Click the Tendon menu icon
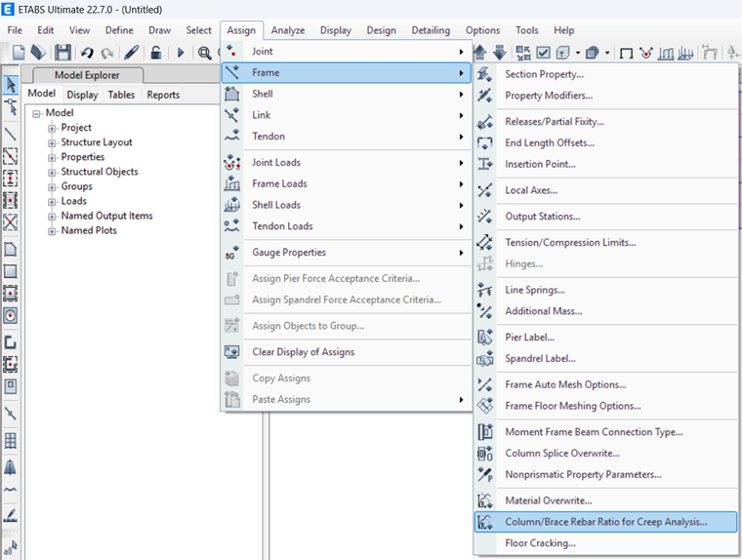 (x=232, y=137)
